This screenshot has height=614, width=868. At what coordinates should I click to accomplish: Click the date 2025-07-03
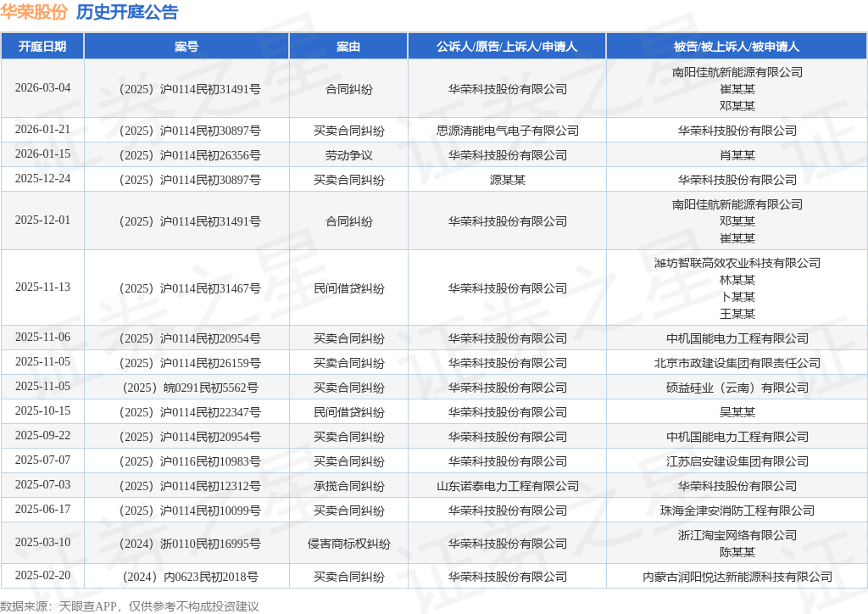[42, 484]
